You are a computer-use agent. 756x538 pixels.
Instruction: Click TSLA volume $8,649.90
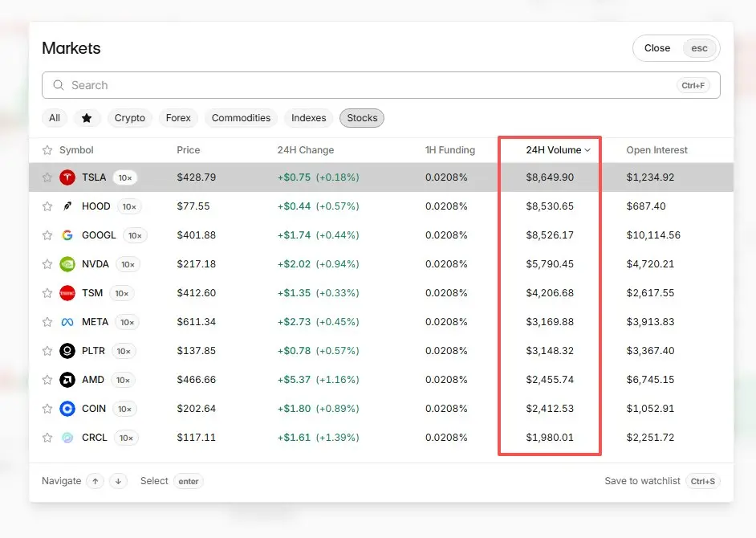point(550,177)
